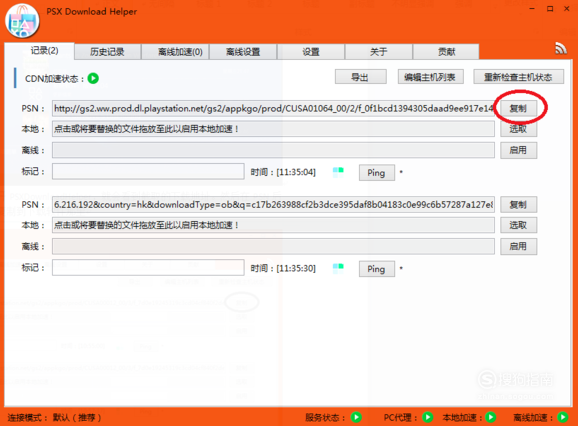
Task: Click the 服务状态 label in status bar
Action: coord(325,417)
